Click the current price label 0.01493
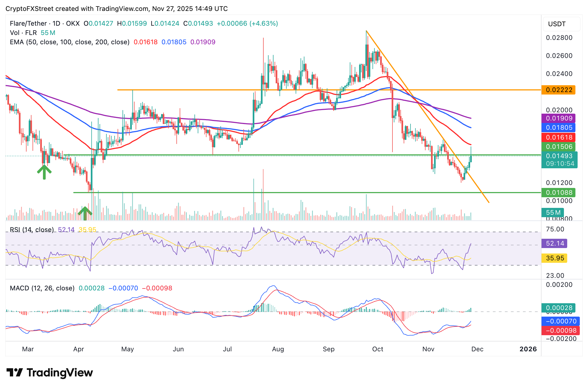 coord(559,156)
